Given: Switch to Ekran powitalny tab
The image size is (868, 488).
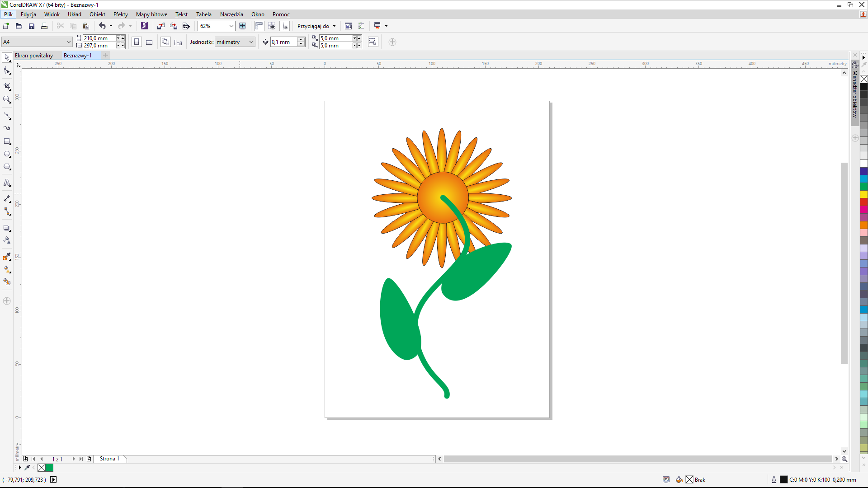Looking at the screenshot, I should [x=34, y=56].
